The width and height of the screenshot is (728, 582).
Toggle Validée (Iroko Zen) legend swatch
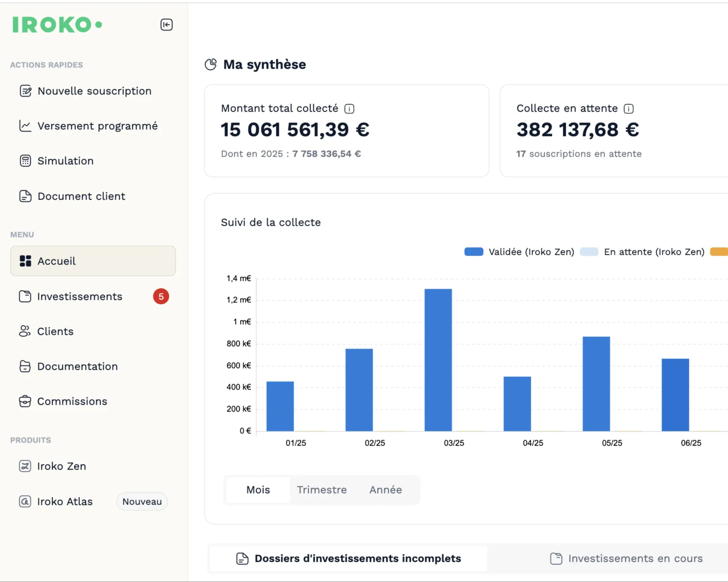coord(474,252)
